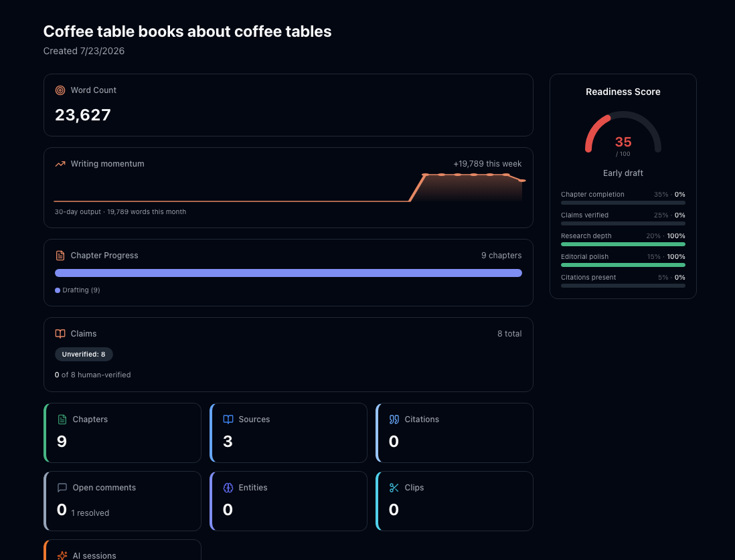Click the Sources card book icon
This screenshot has width=735, height=560.
pos(228,419)
